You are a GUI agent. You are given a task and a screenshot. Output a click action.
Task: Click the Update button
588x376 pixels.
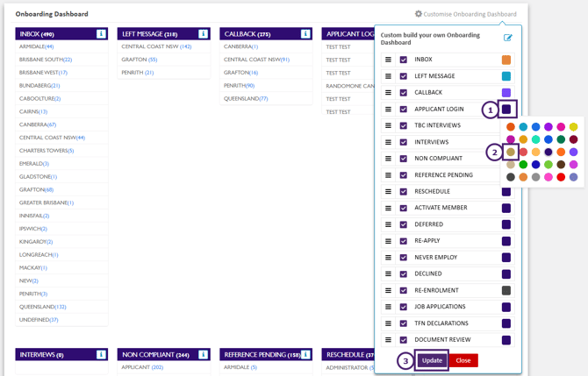point(432,360)
